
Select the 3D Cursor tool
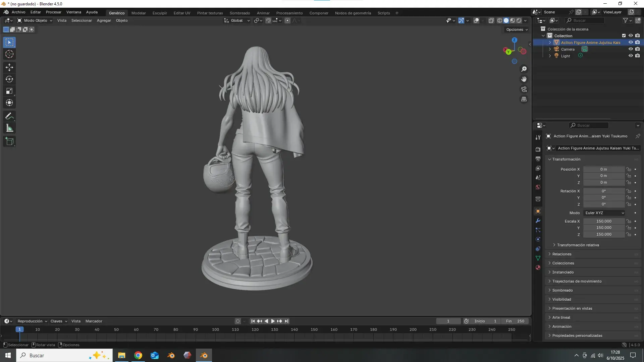point(9,54)
